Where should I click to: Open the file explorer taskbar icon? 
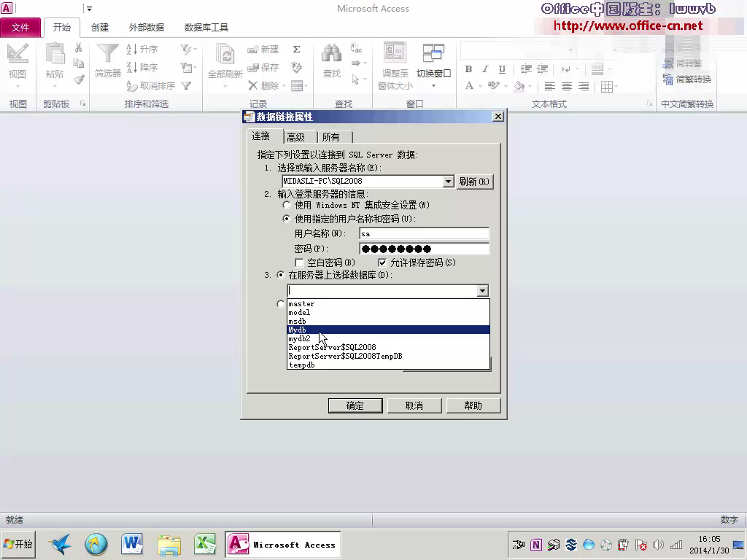coord(169,544)
